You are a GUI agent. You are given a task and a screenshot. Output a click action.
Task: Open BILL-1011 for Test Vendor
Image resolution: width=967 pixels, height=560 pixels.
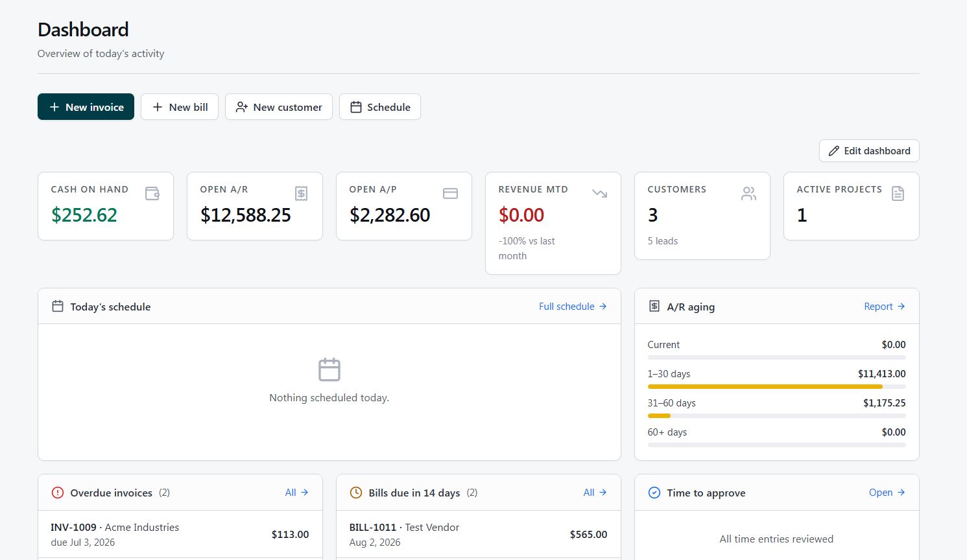tap(478, 535)
